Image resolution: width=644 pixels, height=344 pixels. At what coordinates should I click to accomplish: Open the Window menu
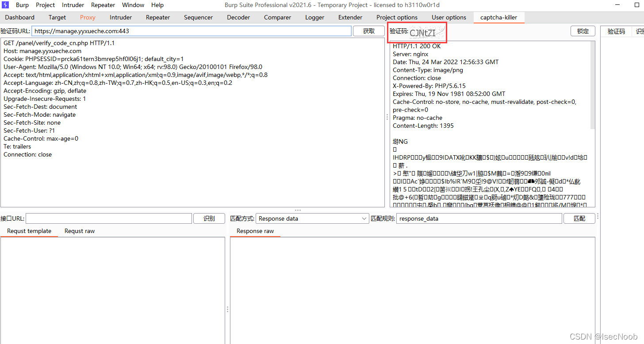133,5
